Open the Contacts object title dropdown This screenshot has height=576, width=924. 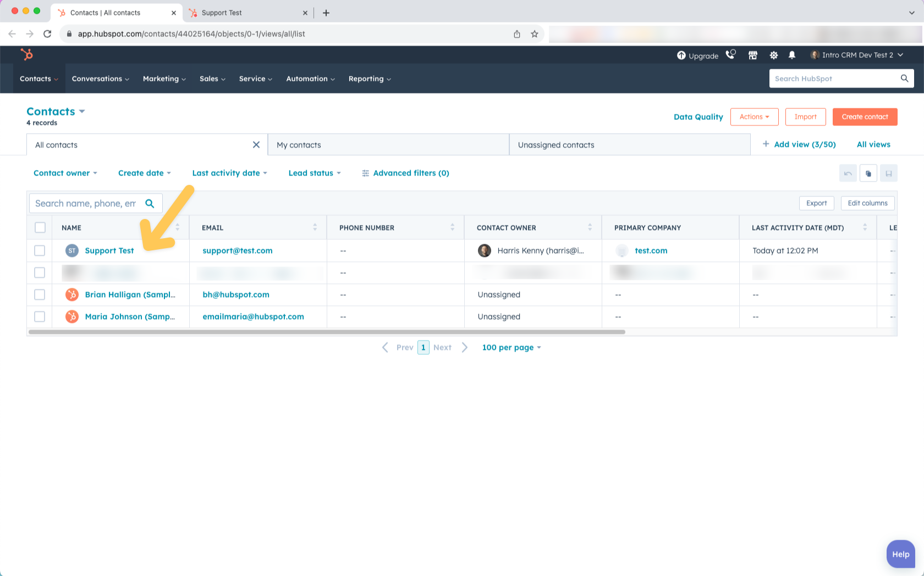click(56, 111)
